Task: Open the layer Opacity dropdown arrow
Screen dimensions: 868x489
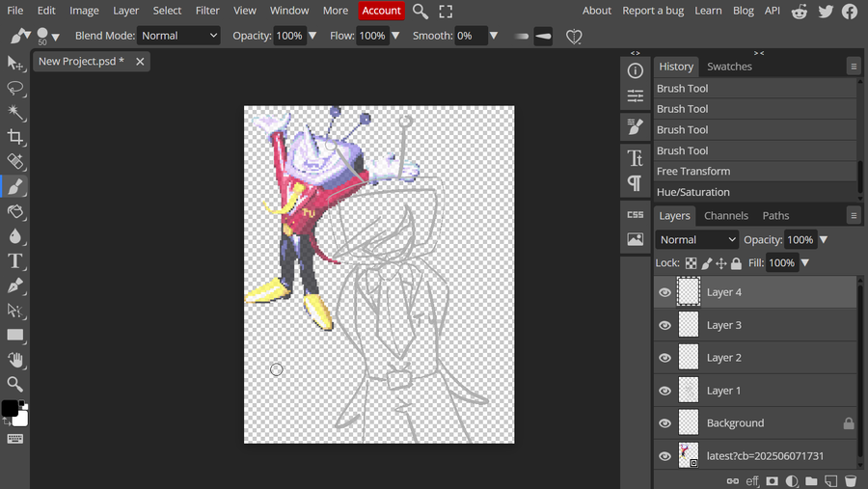Action: click(x=824, y=240)
